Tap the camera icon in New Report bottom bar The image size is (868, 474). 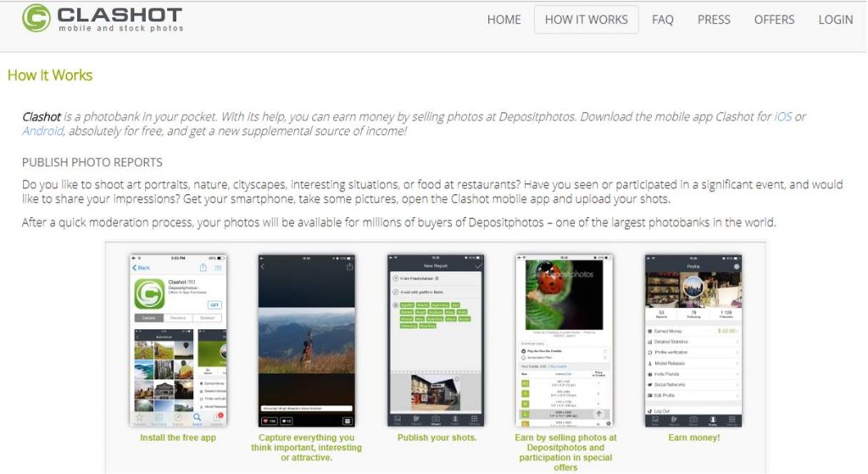coord(436,419)
